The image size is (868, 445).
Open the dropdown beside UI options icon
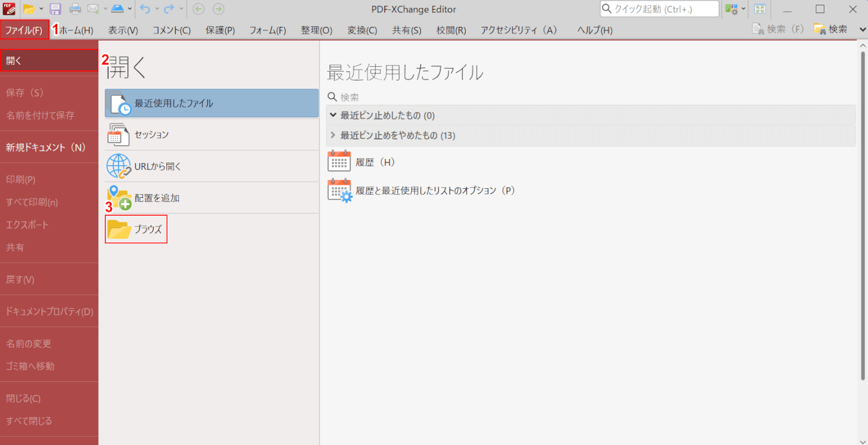743,9
